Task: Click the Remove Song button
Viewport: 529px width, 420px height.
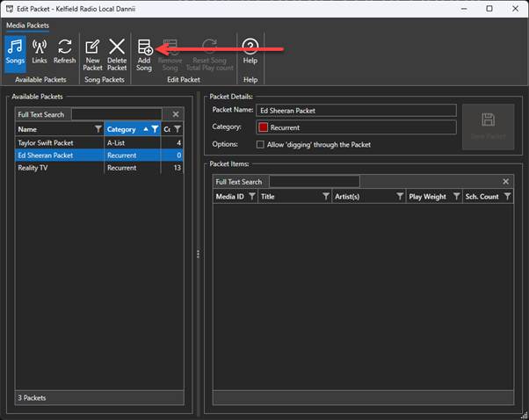Action: (x=170, y=54)
